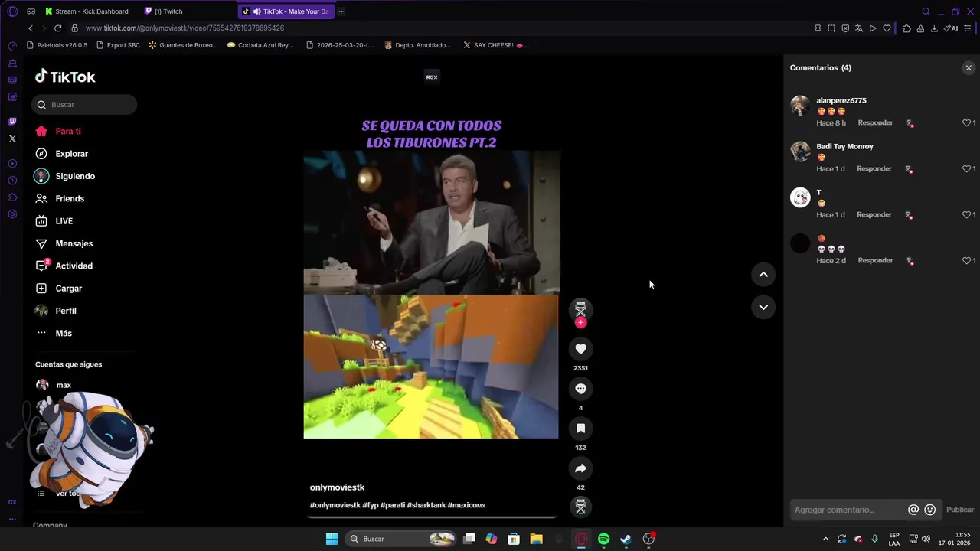The width and height of the screenshot is (980, 551).
Task: Like the skull emoji comment
Action: [966, 261]
